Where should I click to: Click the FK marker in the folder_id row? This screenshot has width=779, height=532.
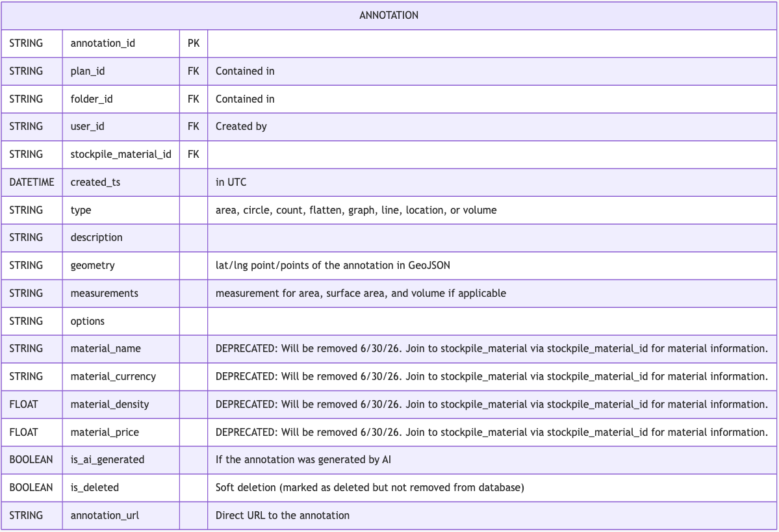coord(194,99)
